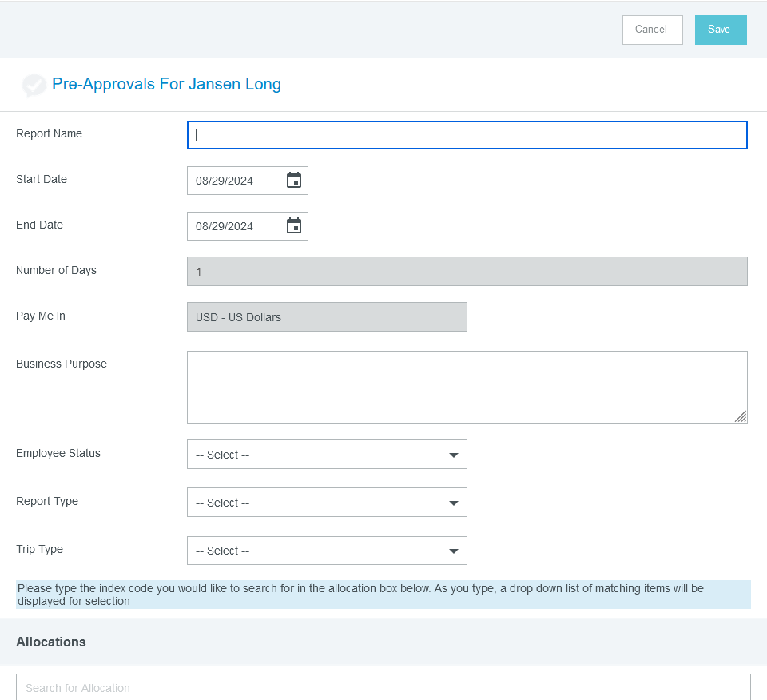Expand the Employee Status dropdown
The image size is (767, 700).
tap(327, 455)
